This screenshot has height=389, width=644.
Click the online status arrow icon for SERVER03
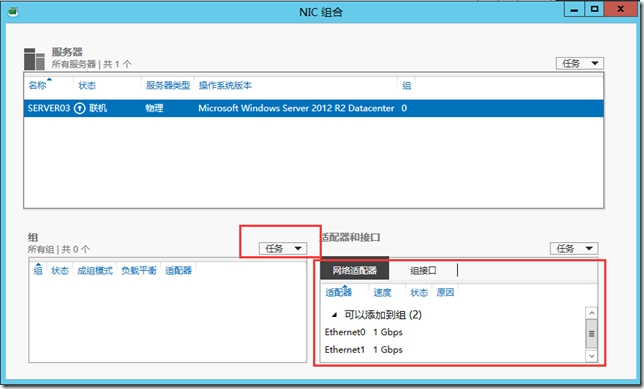pyautogui.click(x=80, y=108)
